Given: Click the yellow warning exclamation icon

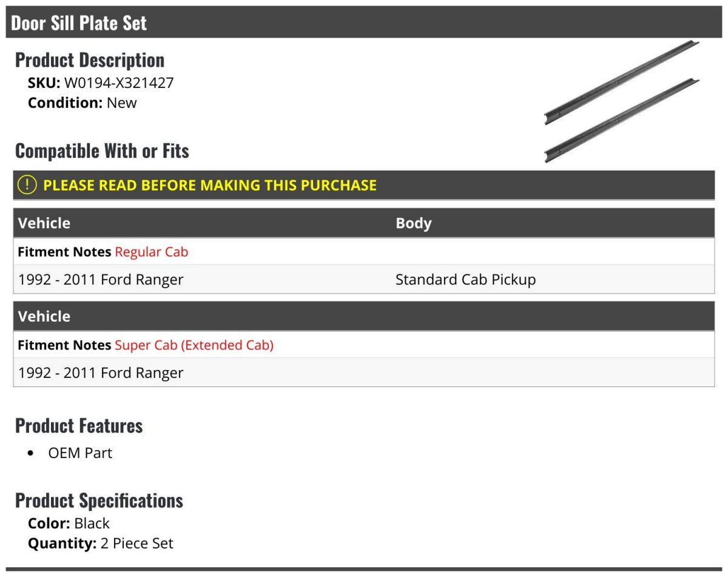Looking at the screenshot, I should pos(27,185).
